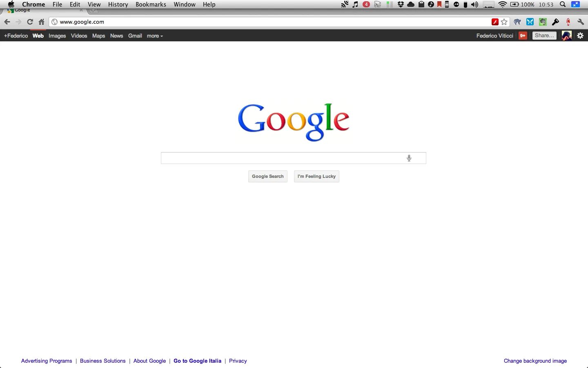Click the +Federico link
This screenshot has height=368, width=588.
point(16,36)
